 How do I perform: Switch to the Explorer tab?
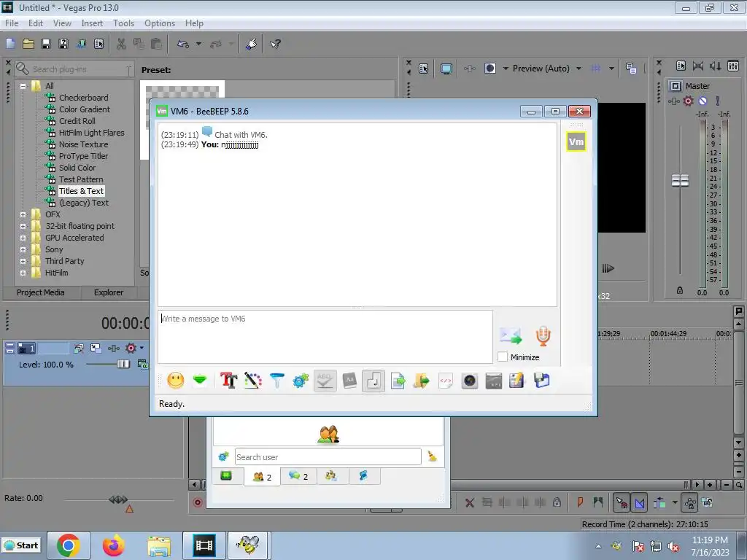pos(109,292)
